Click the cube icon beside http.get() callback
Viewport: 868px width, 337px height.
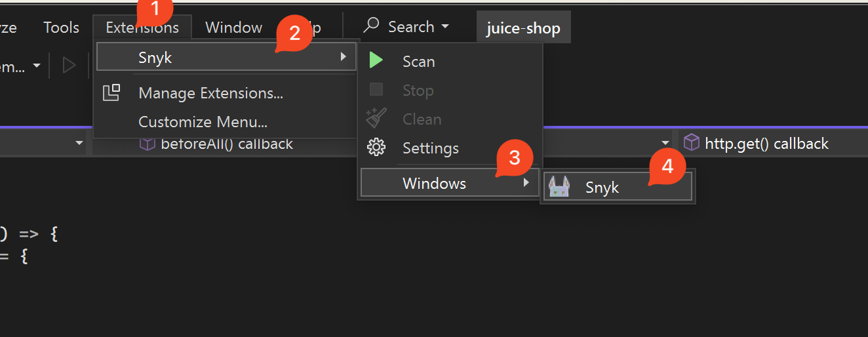click(x=691, y=142)
